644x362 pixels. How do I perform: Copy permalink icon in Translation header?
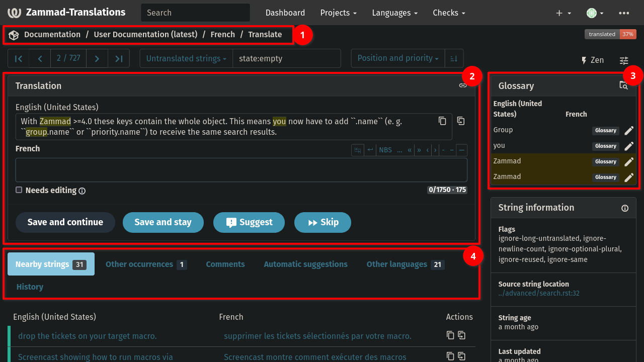point(463,85)
